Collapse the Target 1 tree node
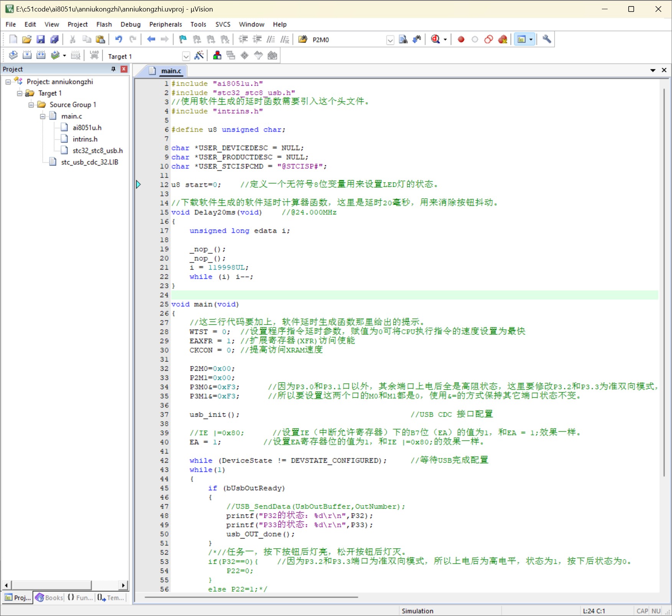 click(20, 93)
